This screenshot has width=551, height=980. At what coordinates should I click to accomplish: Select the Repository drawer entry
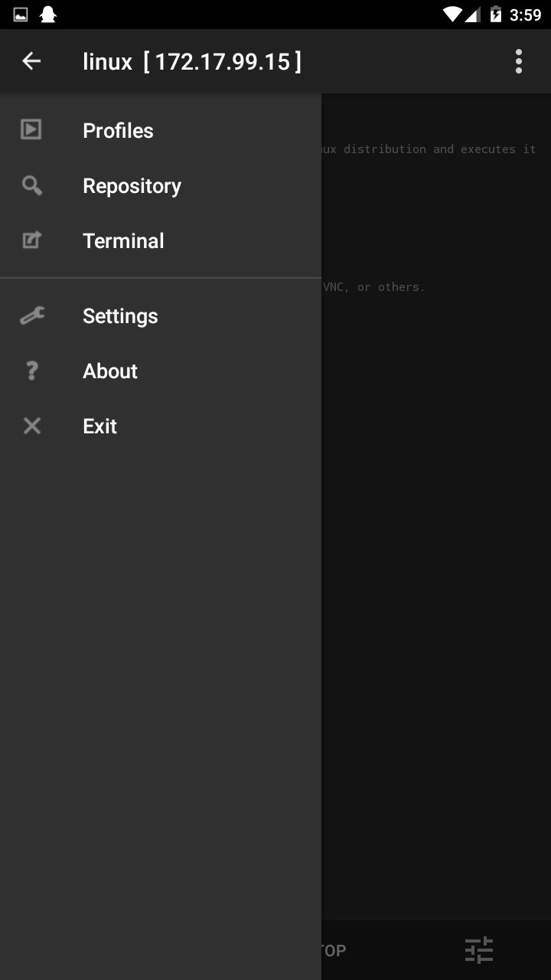[x=132, y=186]
